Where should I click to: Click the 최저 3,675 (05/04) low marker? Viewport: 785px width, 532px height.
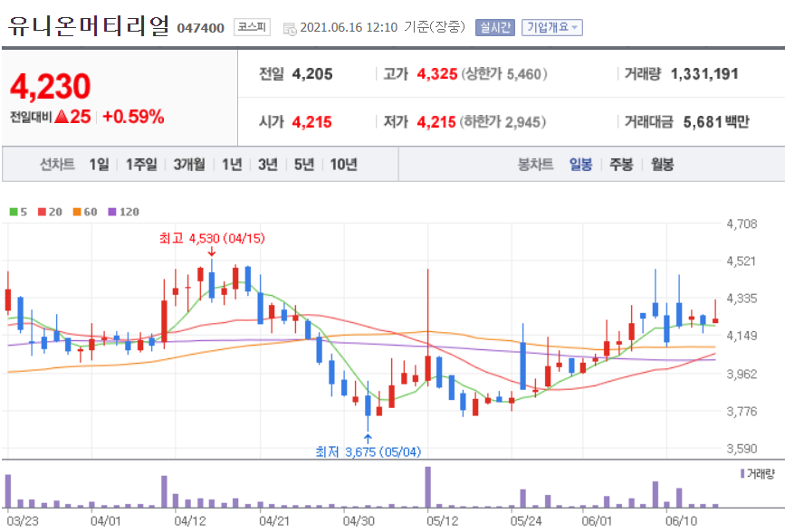pos(368,451)
